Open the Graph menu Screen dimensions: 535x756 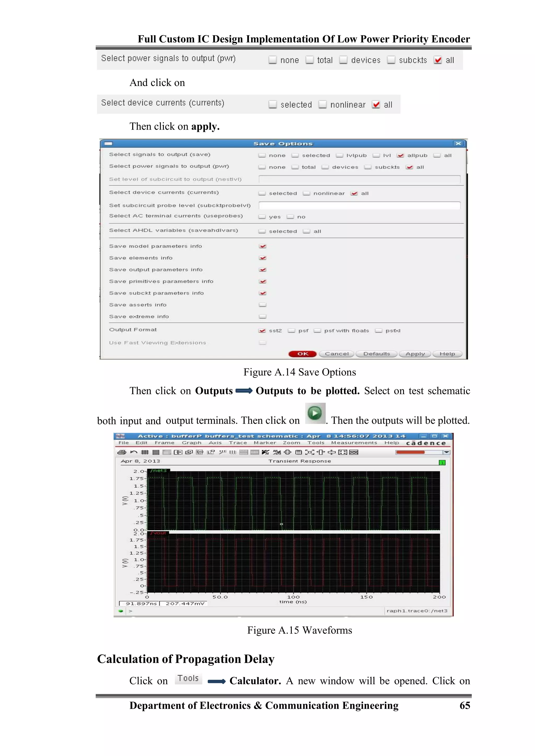pyautogui.click(x=191, y=443)
